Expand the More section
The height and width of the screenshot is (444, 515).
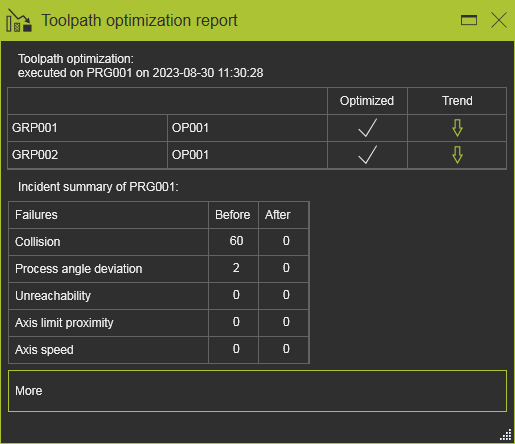click(257, 391)
